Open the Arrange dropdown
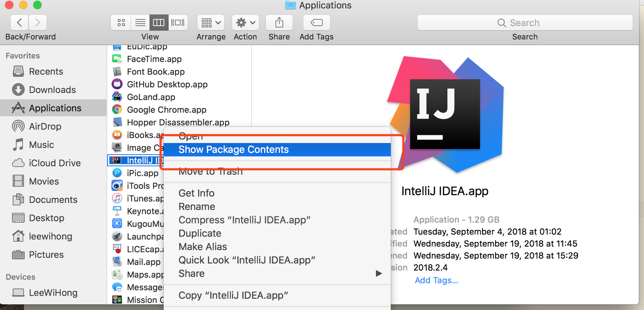The image size is (644, 310). coord(211,23)
